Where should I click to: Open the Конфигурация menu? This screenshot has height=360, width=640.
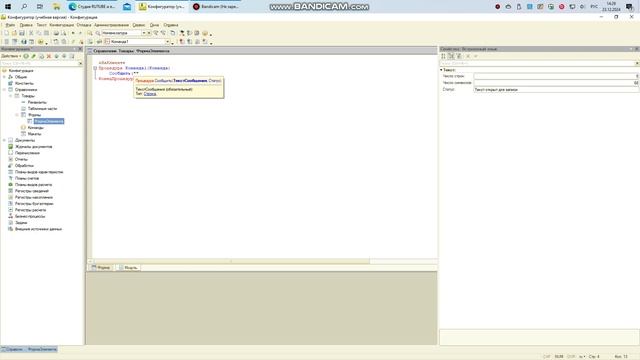click(62, 25)
